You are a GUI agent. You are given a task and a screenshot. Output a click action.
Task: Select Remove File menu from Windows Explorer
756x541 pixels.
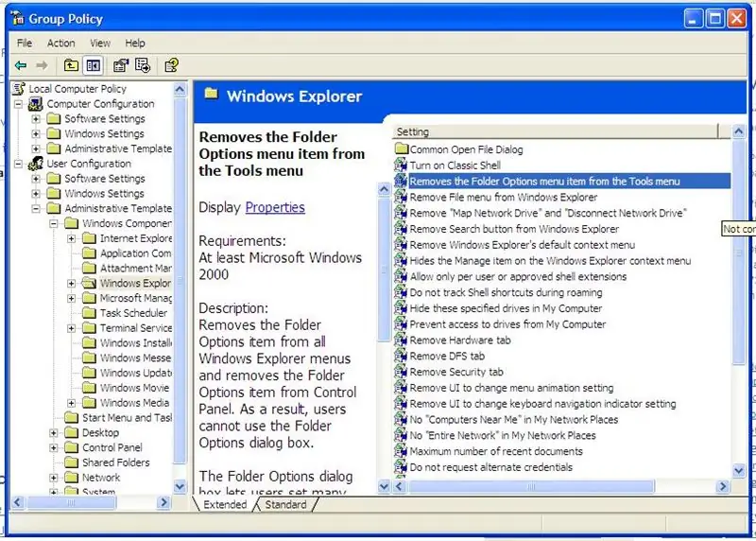tap(504, 197)
